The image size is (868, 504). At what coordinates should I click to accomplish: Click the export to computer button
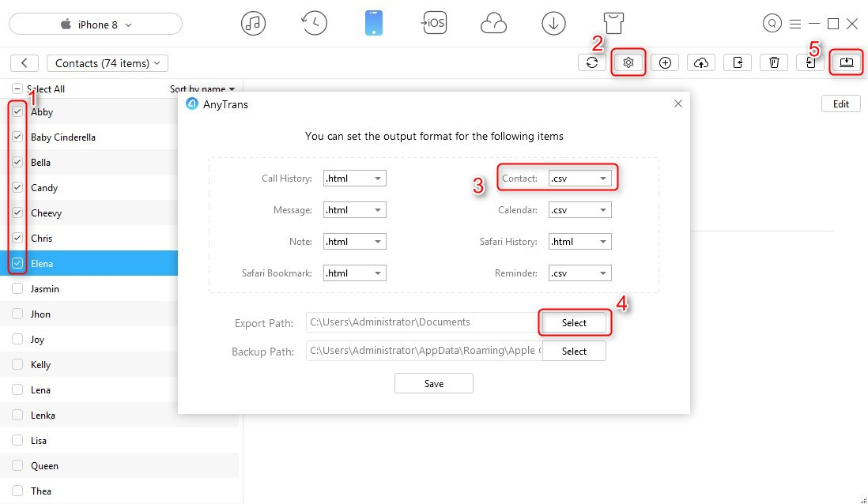coord(847,62)
